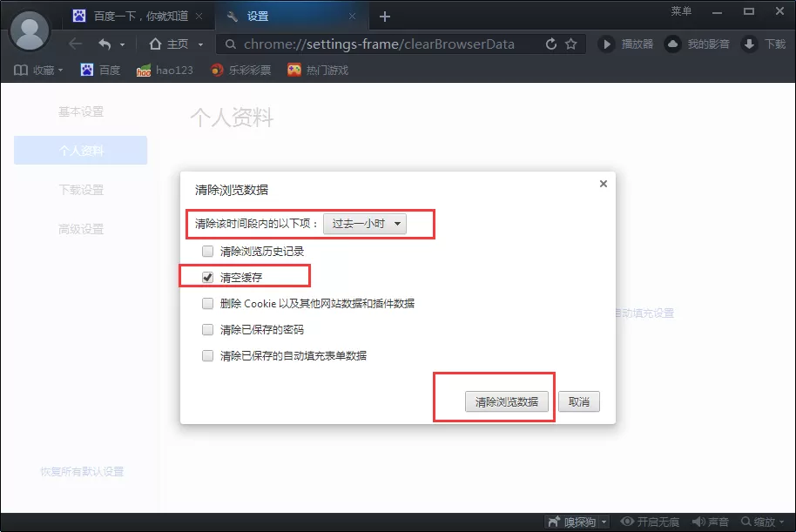Image resolution: width=796 pixels, height=532 pixels.
Task: Open the hao123 bookmark
Action: 165,70
